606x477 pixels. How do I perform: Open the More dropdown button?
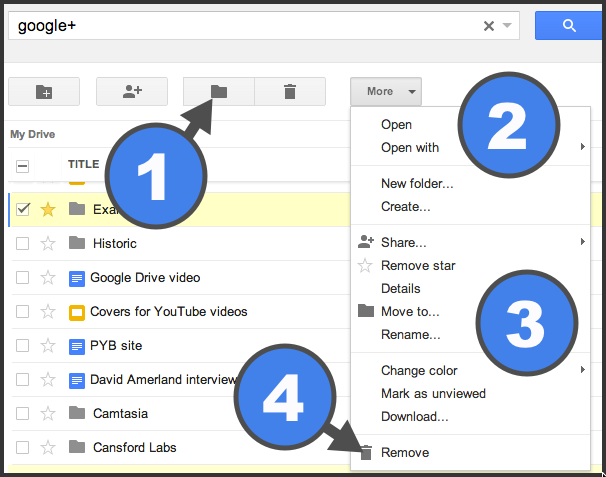pyautogui.click(x=386, y=92)
